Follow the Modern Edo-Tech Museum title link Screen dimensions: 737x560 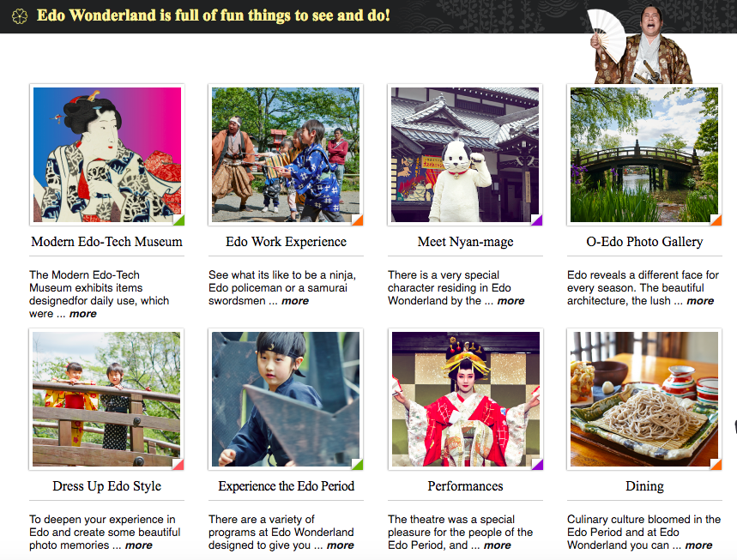[x=106, y=242]
